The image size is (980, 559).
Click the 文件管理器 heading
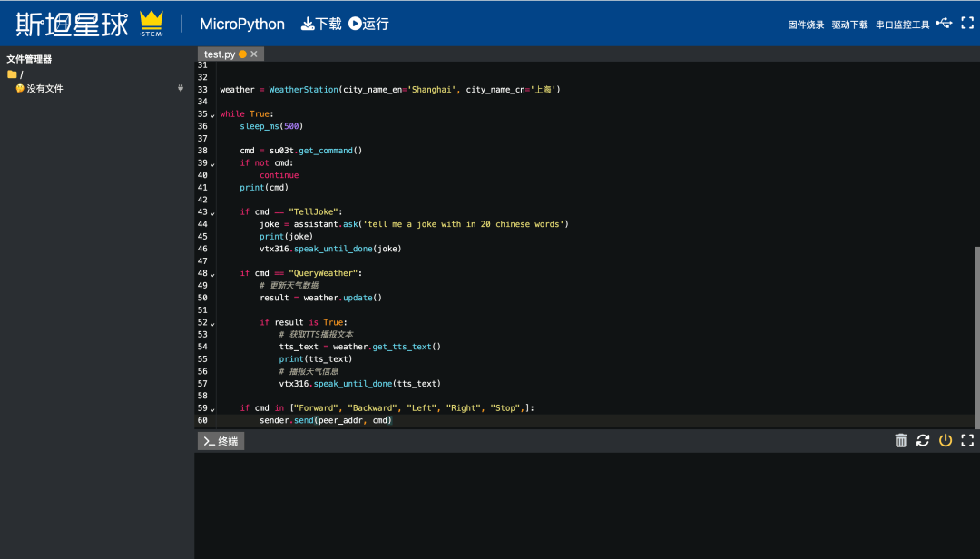point(29,59)
